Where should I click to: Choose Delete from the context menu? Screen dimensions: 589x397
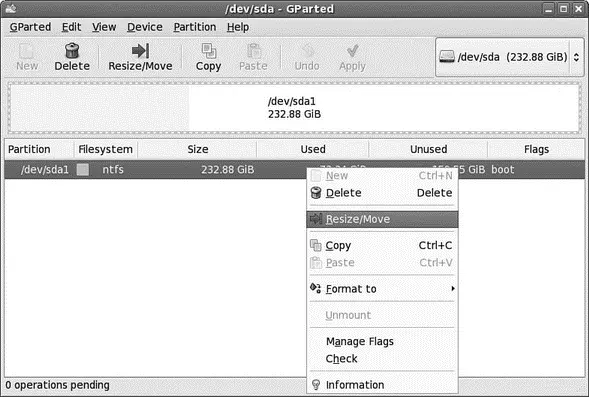tap(382, 193)
